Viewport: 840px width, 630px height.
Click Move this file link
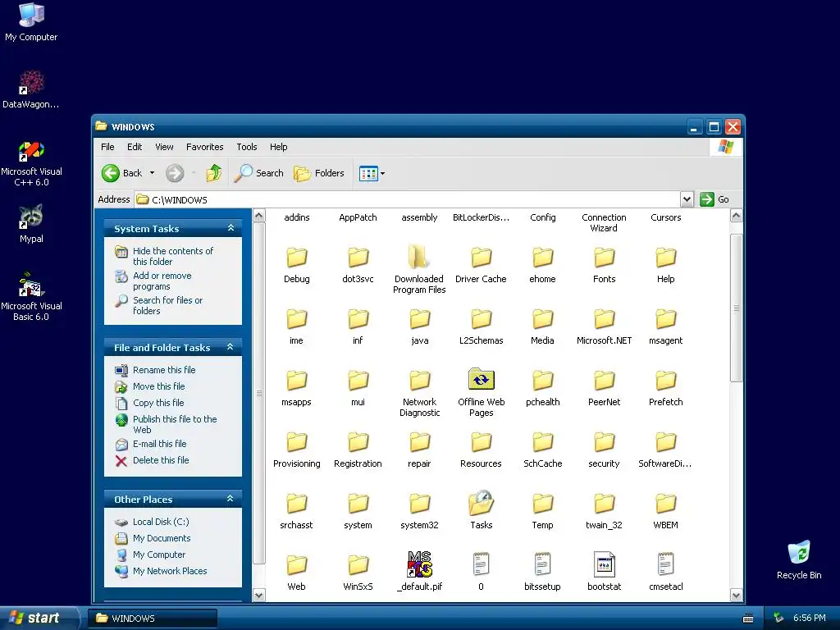158,386
